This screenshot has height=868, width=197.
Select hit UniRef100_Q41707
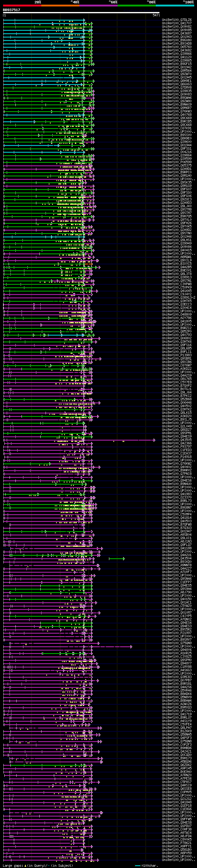coord(177,23)
